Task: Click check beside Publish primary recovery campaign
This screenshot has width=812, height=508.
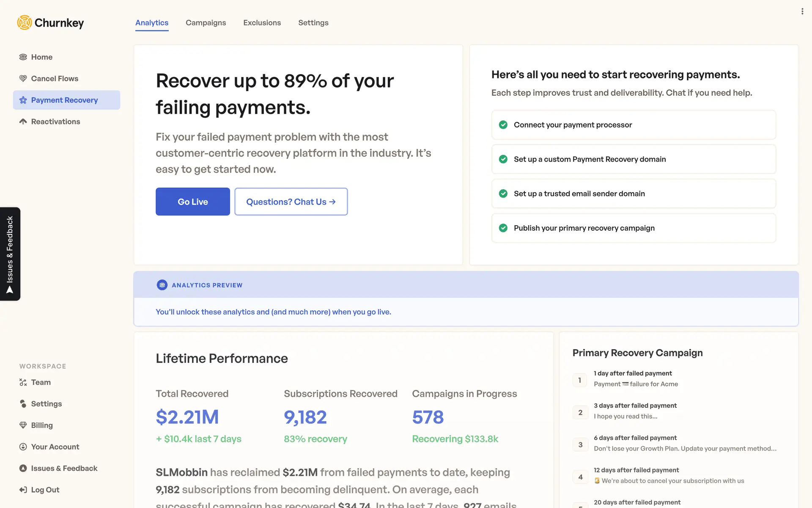Action: pyautogui.click(x=503, y=228)
